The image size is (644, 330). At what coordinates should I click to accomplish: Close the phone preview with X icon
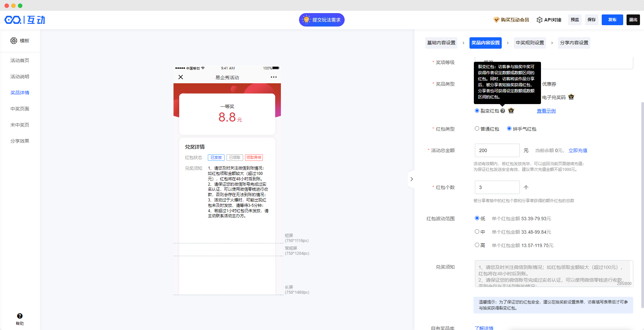(x=181, y=77)
